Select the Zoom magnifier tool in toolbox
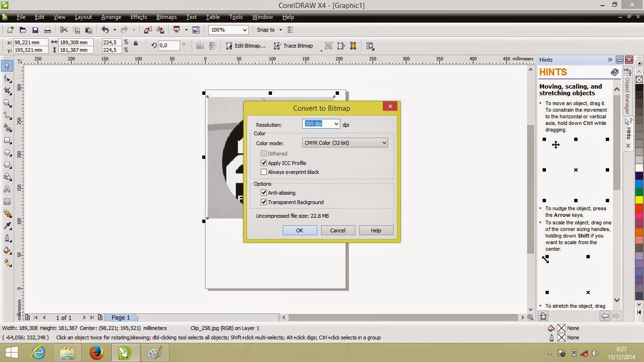644x362 pixels. pos(7,103)
